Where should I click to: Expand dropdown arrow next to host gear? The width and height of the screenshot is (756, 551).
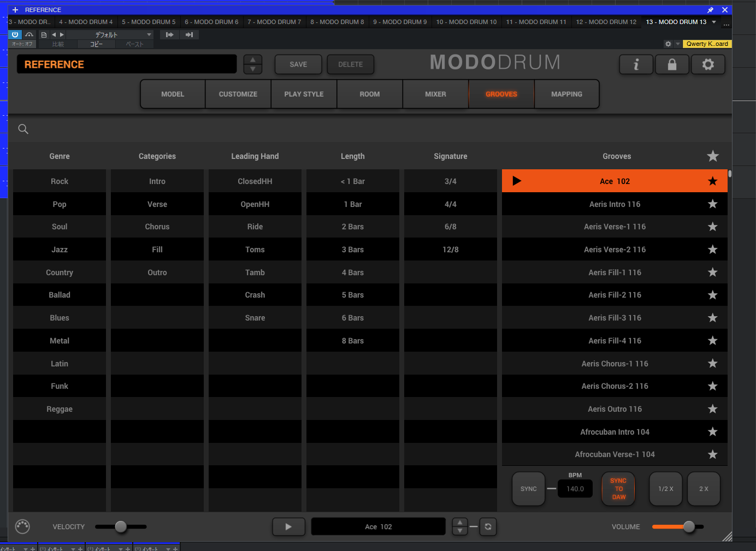[678, 44]
